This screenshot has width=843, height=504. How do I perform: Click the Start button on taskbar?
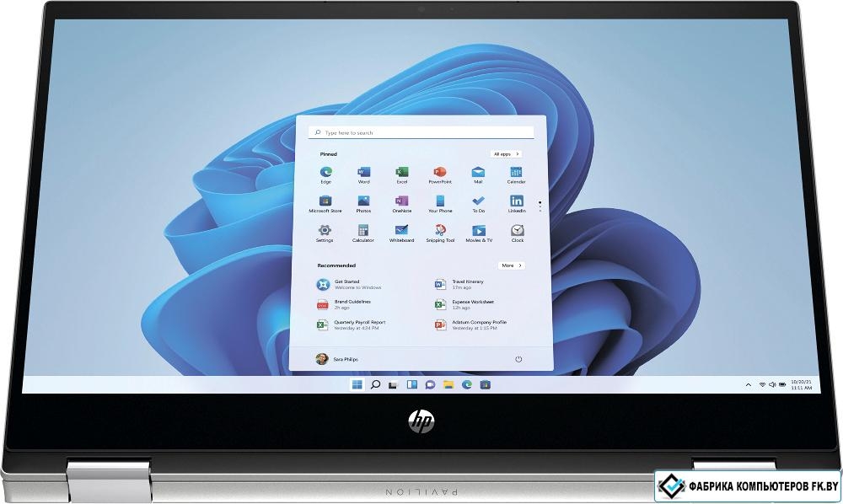click(x=357, y=384)
